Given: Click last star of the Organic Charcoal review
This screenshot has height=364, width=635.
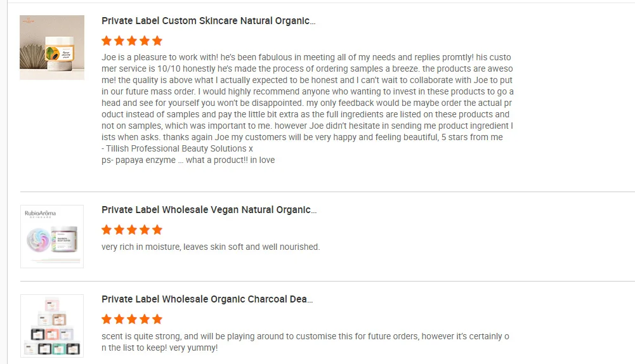Looking at the screenshot, I should (x=157, y=319).
